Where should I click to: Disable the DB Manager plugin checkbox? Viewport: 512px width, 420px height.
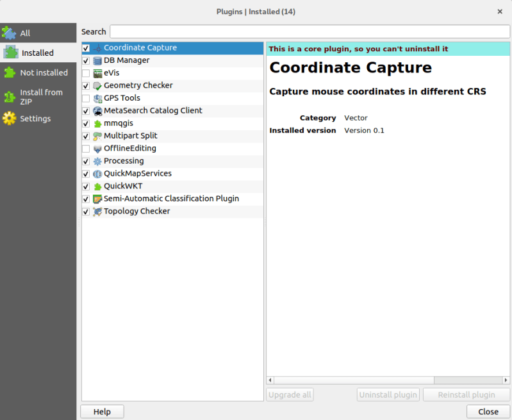(86, 61)
